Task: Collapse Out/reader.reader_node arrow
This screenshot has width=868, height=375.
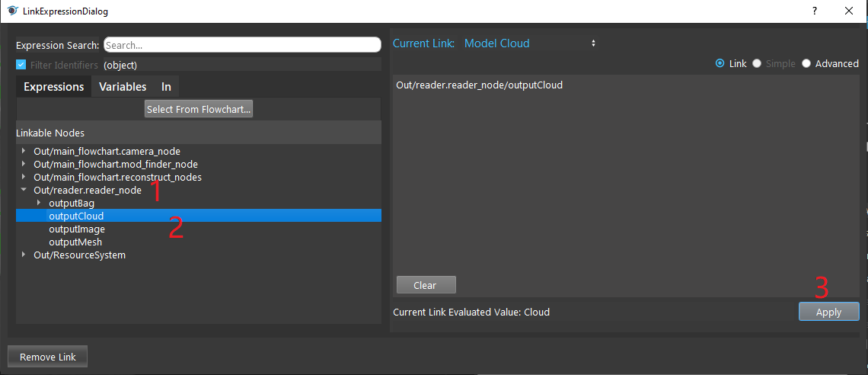Action: click(24, 190)
